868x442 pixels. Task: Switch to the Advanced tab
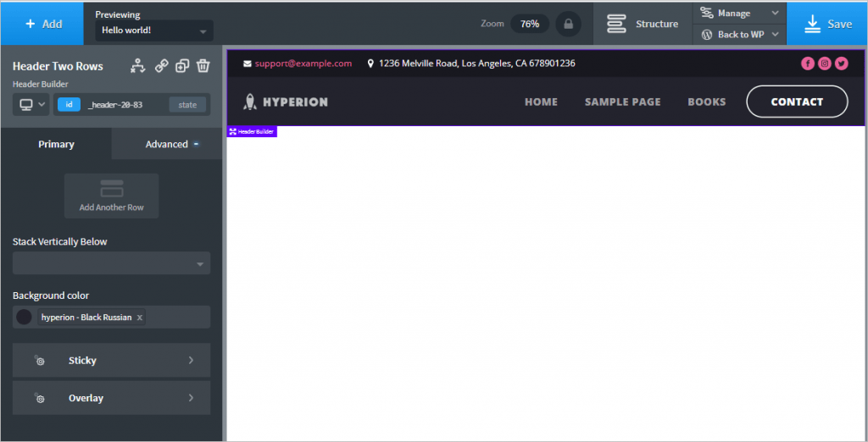(x=167, y=144)
